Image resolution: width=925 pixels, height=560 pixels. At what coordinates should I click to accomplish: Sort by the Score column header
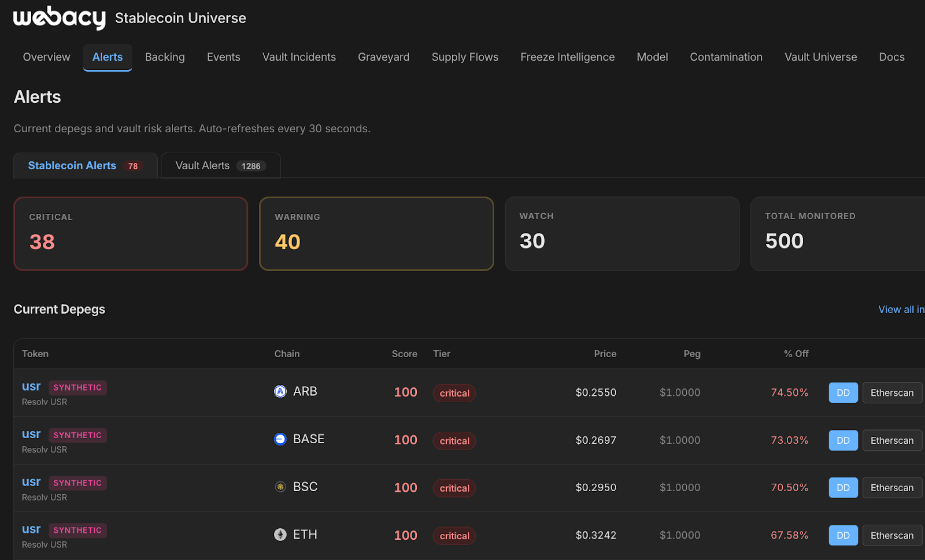tap(405, 354)
